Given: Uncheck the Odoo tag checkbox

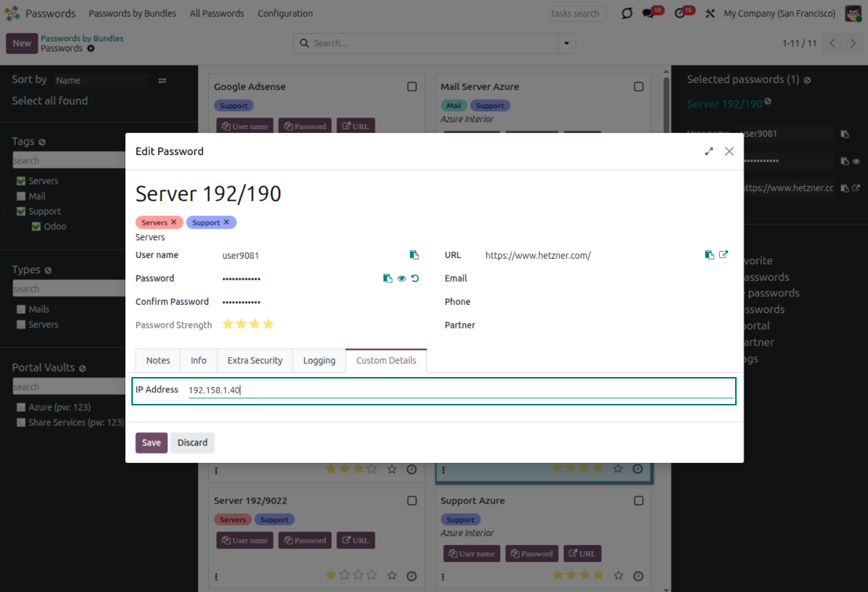Looking at the screenshot, I should pyautogui.click(x=36, y=227).
